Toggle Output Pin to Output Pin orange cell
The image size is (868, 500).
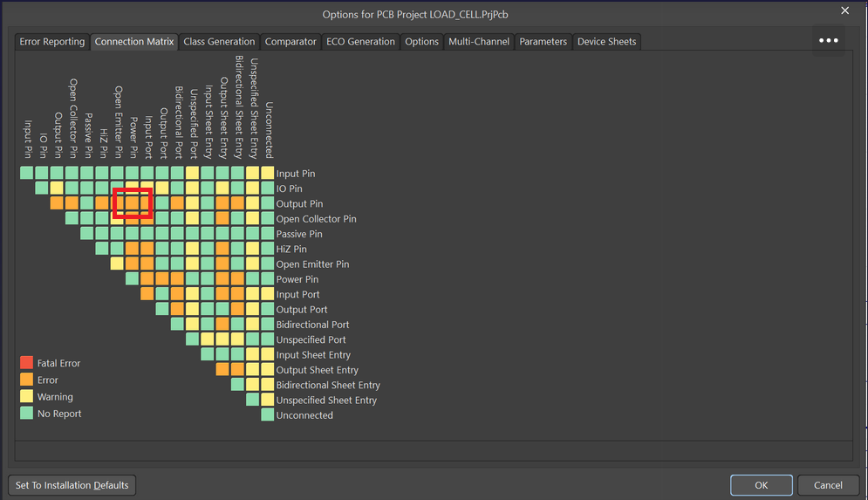pos(57,203)
